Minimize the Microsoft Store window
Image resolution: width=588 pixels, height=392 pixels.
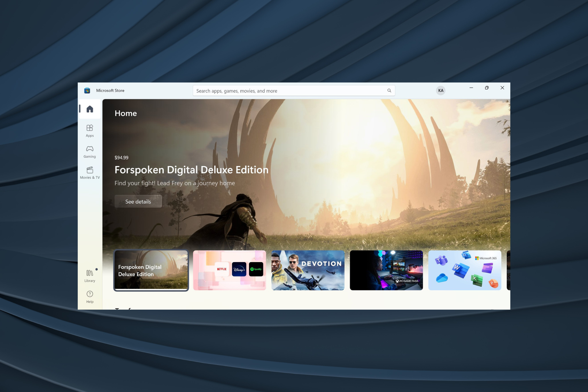pyautogui.click(x=471, y=88)
